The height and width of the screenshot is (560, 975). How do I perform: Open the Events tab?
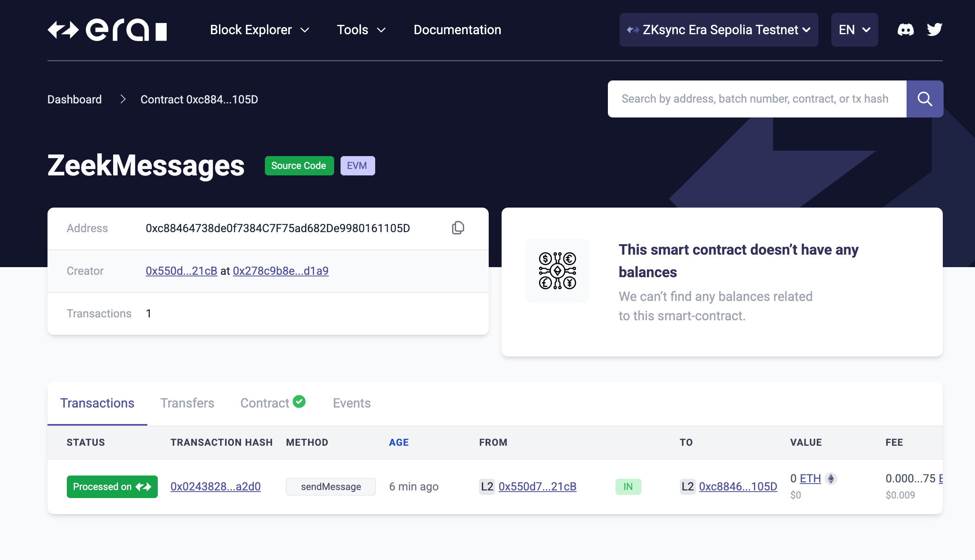click(x=351, y=403)
